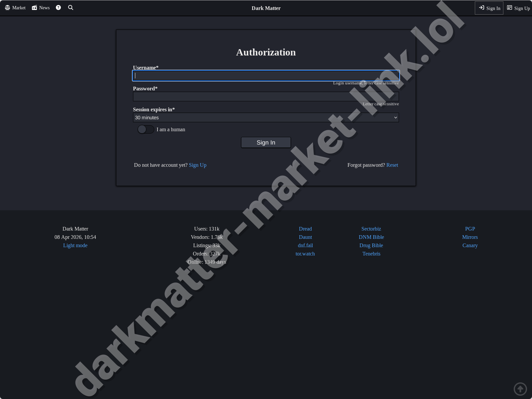This screenshot has width=532, height=399.
Task: Click the scroll-to-top arrow icon
Action: (520, 389)
